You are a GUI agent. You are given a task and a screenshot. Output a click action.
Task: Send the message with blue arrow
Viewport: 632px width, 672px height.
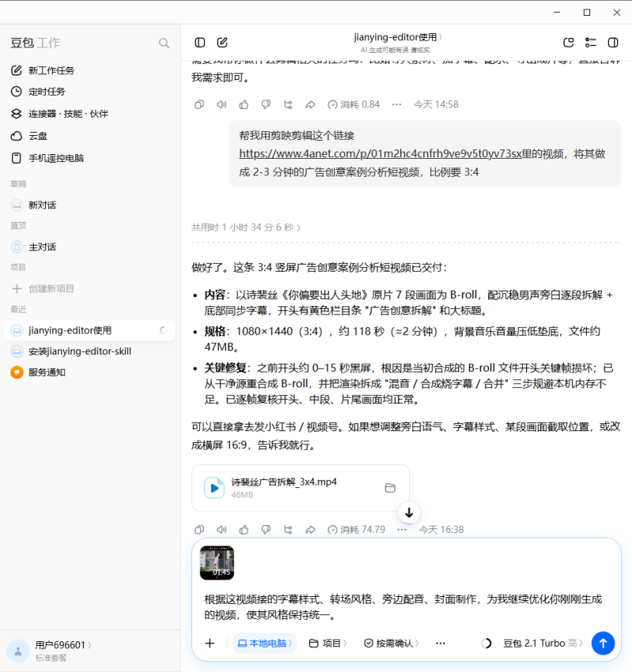[x=604, y=644]
